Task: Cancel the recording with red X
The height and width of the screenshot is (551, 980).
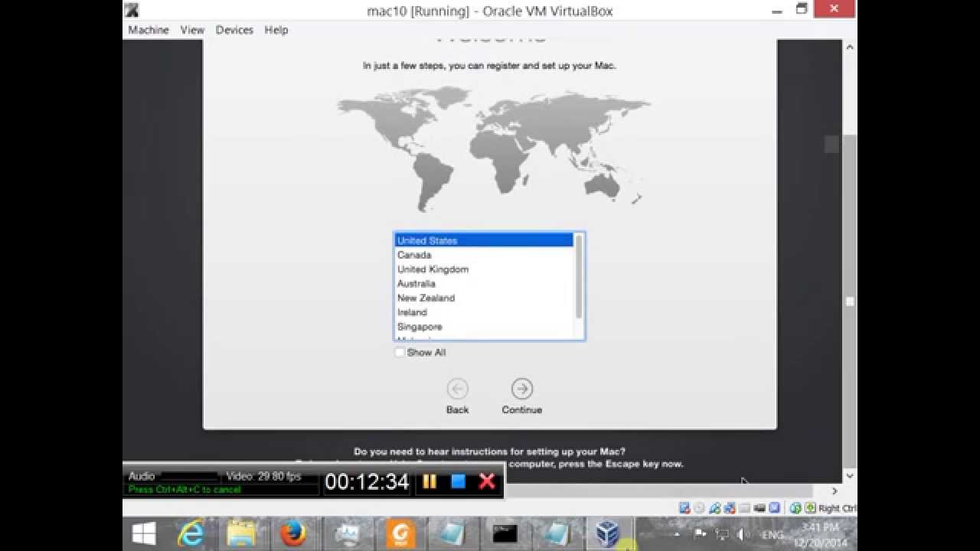Action: (487, 481)
